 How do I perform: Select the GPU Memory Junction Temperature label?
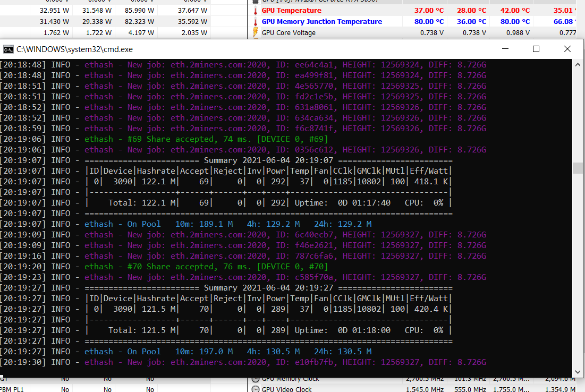321,22
